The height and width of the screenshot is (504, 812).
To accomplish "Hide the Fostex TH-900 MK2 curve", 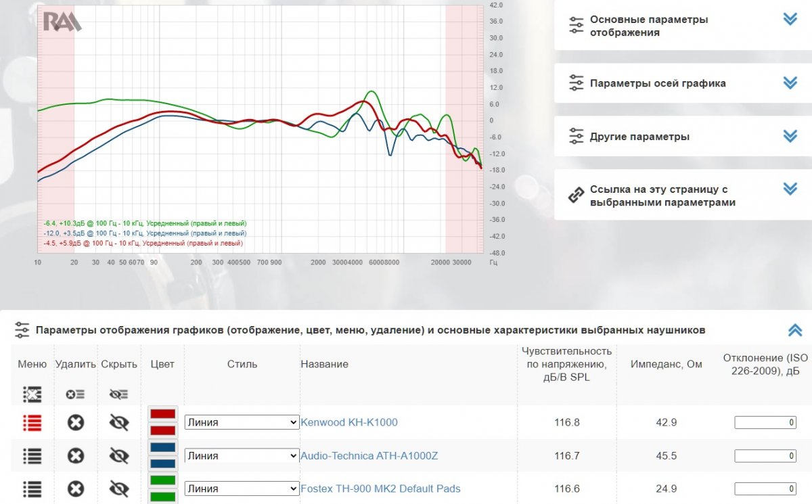I will 119,488.
